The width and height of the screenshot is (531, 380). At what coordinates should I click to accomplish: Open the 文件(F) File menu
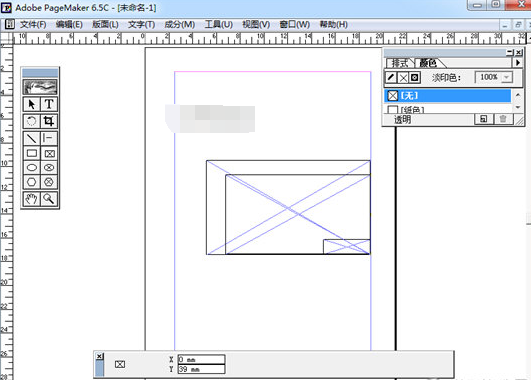[33, 24]
